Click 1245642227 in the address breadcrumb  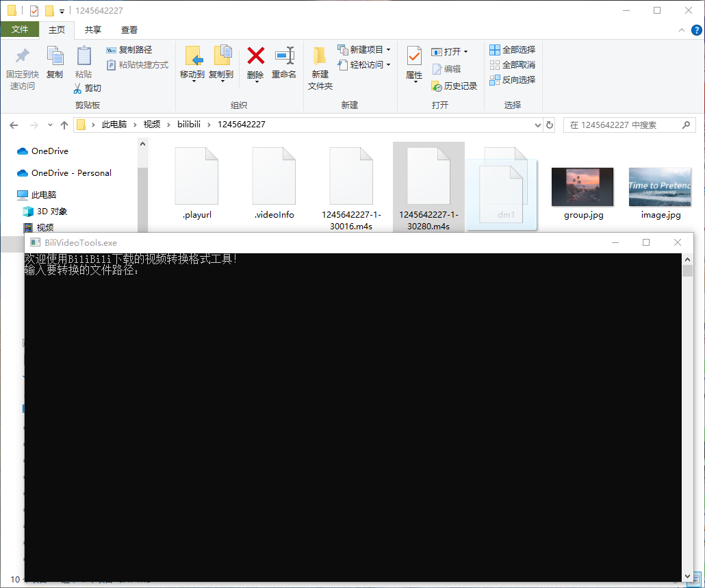(242, 125)
